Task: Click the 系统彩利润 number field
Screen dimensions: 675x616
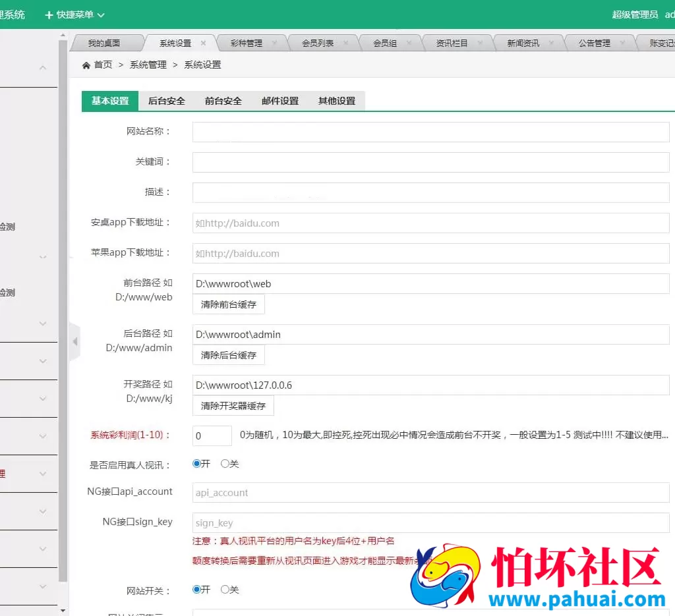Action: click(x=211, y=435)
